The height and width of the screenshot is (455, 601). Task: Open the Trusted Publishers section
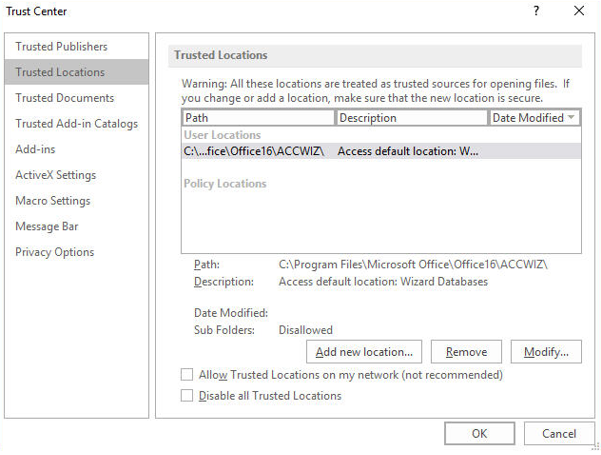61,46
